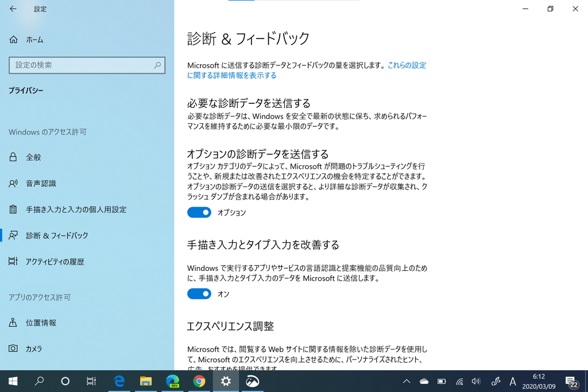Click the IME 'A' input indicator

tap(512, 381)
